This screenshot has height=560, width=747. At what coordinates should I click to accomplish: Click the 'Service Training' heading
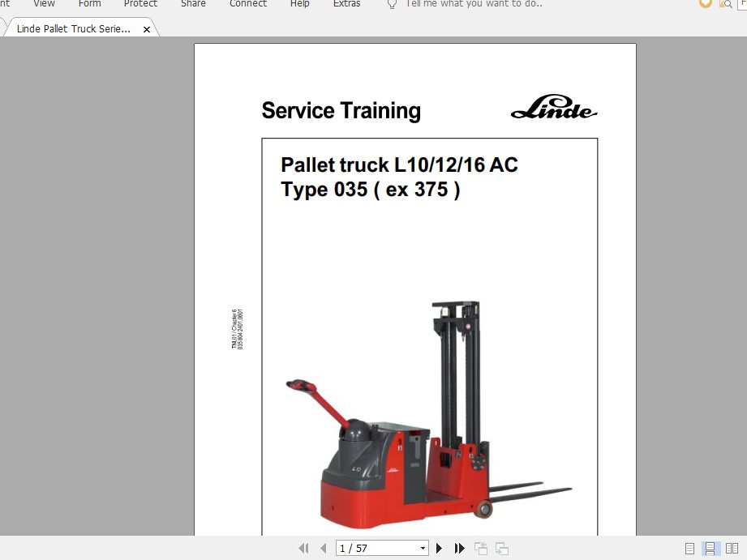click(341, 110)
